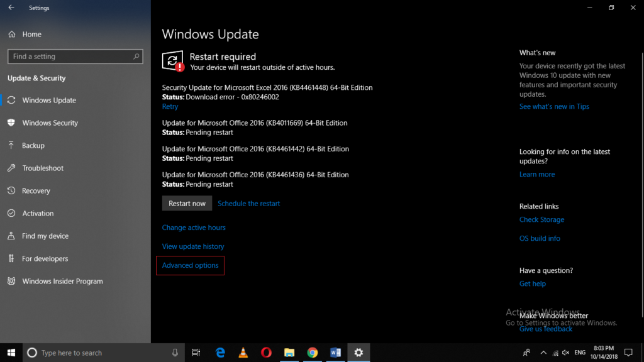Click the KB4011669 Office update entry
This screenshot has height=362, width=644.
pyautogui.click(x=255, y=127)
